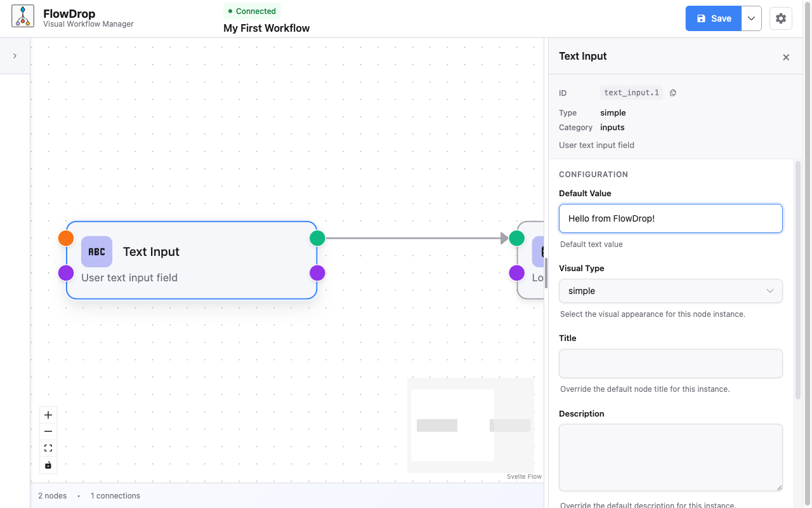Activate the fit view control

(x=48, y=448)
